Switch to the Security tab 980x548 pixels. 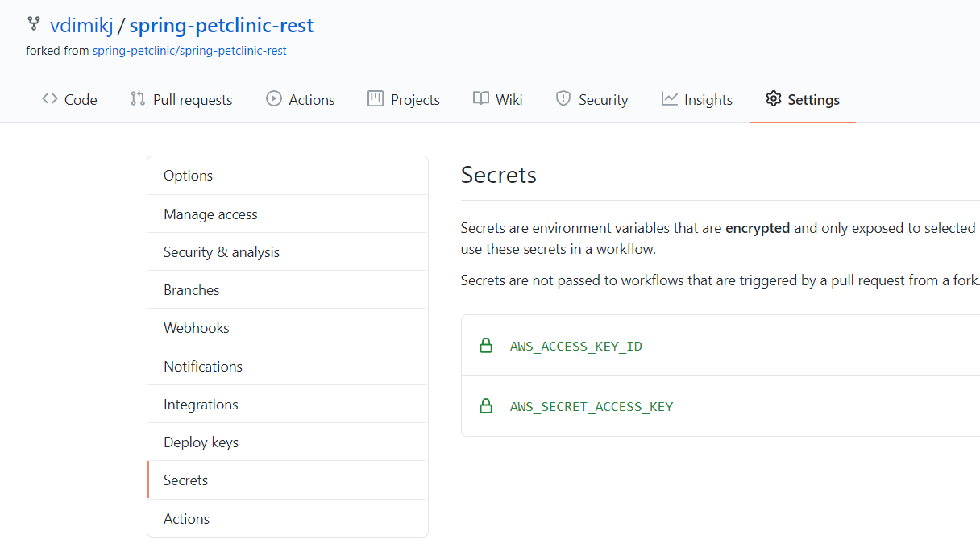click(592, 100)
